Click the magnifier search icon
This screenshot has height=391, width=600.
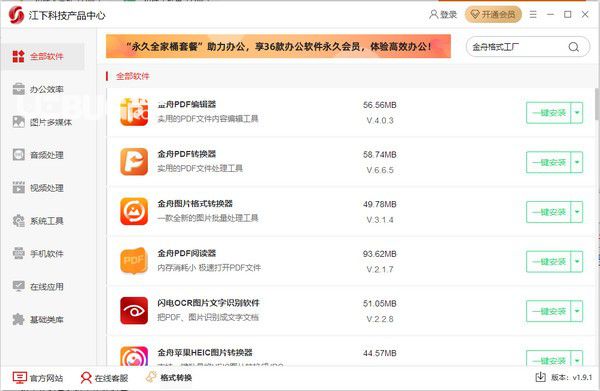pyautogui.click(x=573, y=47)
